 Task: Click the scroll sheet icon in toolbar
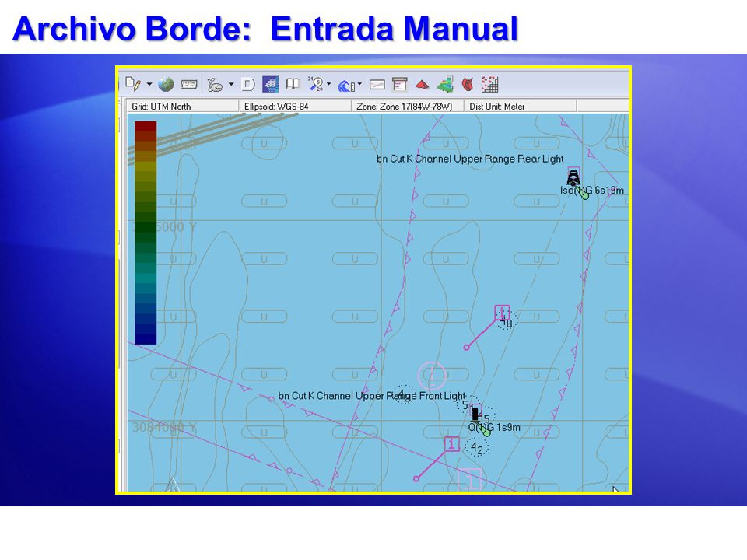248,85
